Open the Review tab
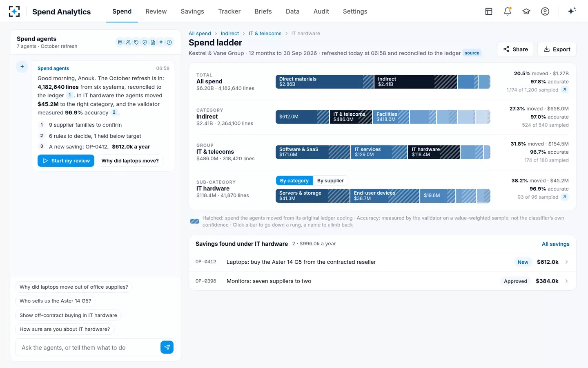The width and height of the screenshot is (588, 368). 156,11
